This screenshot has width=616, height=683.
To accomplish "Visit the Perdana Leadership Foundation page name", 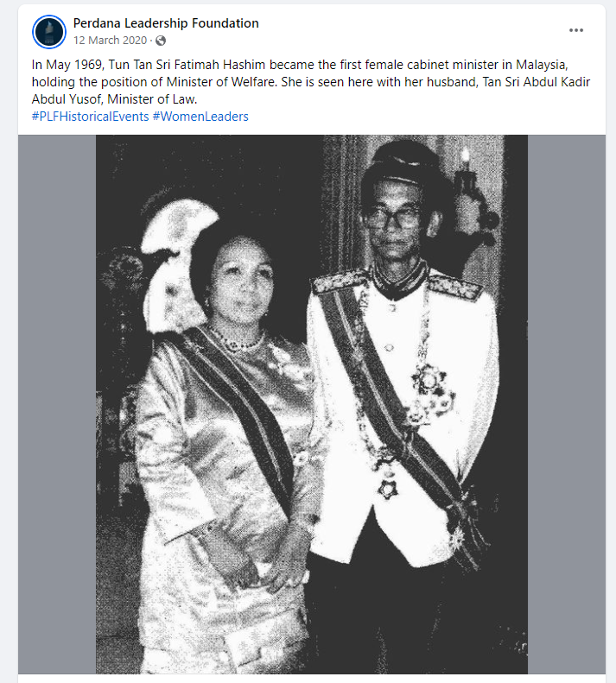I will tap(166, 23).
